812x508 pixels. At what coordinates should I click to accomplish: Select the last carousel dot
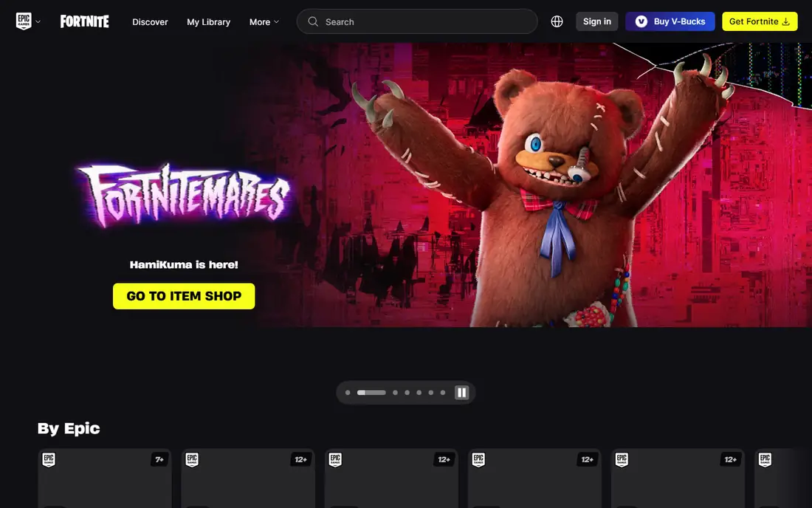tap(443, 393)
